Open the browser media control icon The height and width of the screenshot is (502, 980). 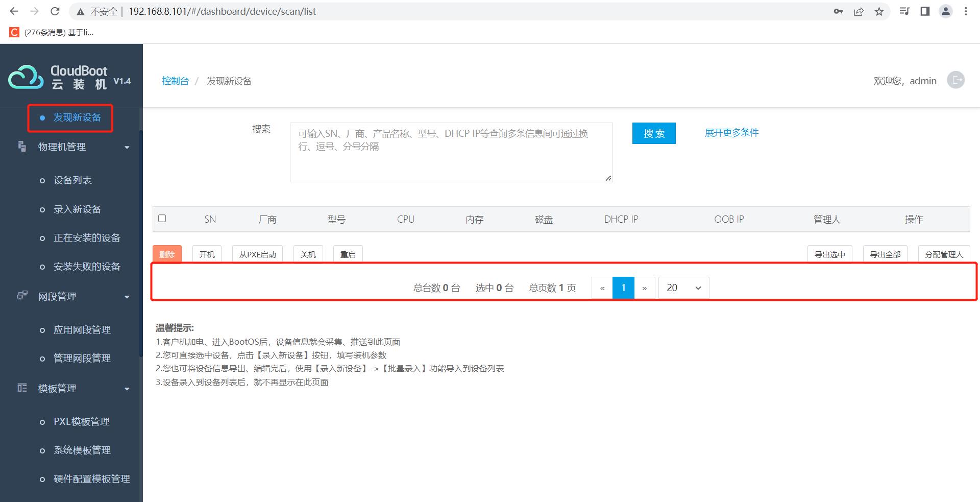point(904,11)
